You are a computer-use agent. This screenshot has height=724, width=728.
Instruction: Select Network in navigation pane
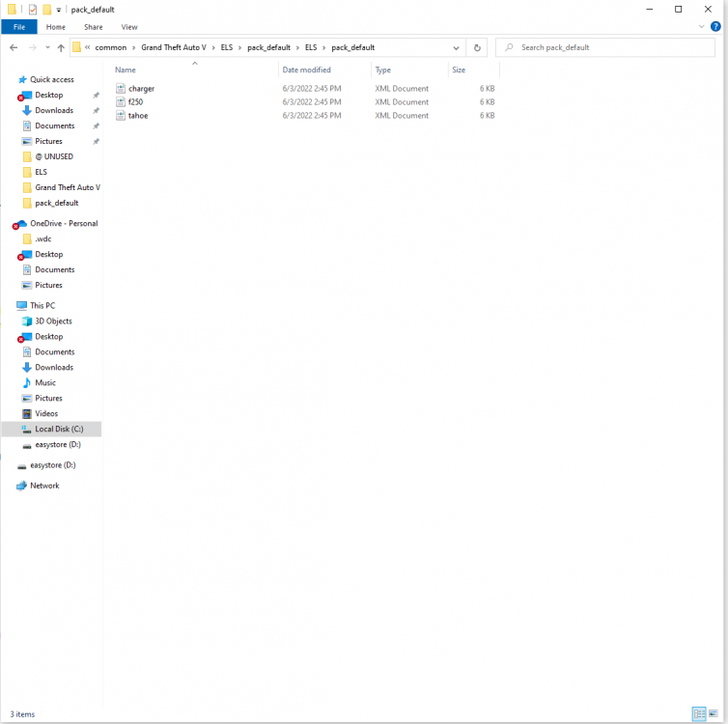(x=44, y=485)
